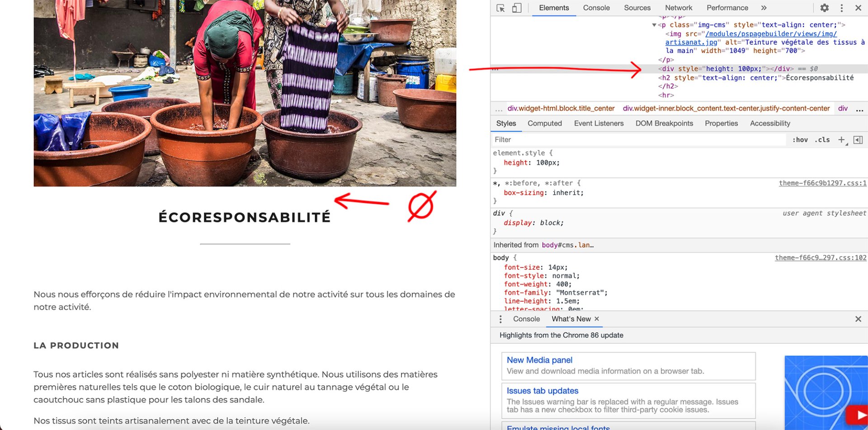Click the last div breadcrumb

pyautogui.click(x=843, y=108)
